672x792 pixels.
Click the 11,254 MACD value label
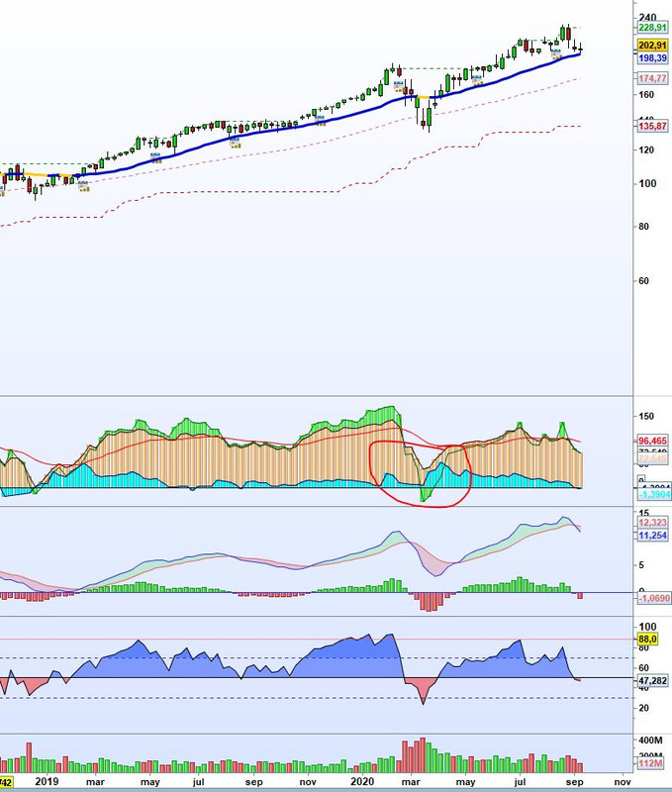point(652,536)
